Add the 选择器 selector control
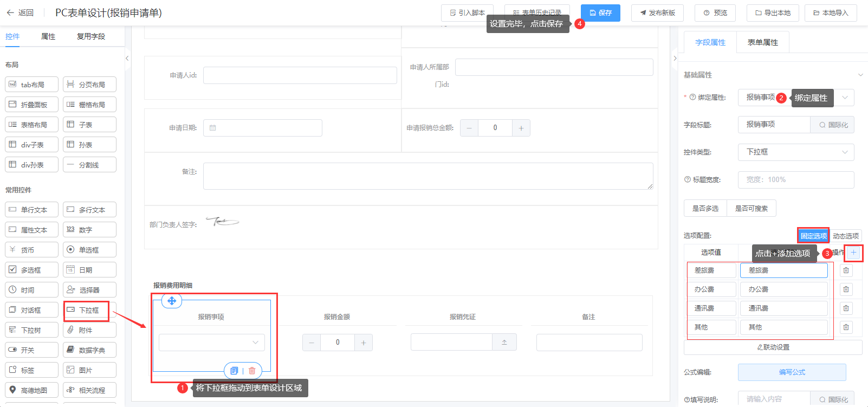Screen dimensions: 868x407 89,290
